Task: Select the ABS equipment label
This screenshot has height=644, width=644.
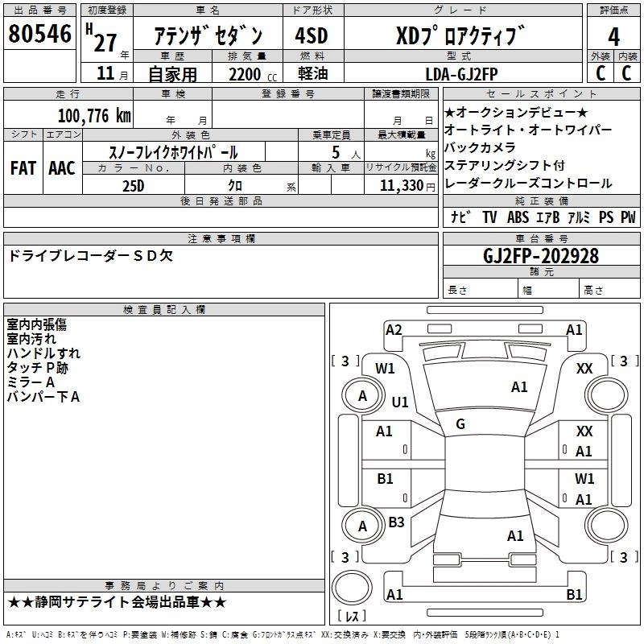Action: (x=518, y=217)
